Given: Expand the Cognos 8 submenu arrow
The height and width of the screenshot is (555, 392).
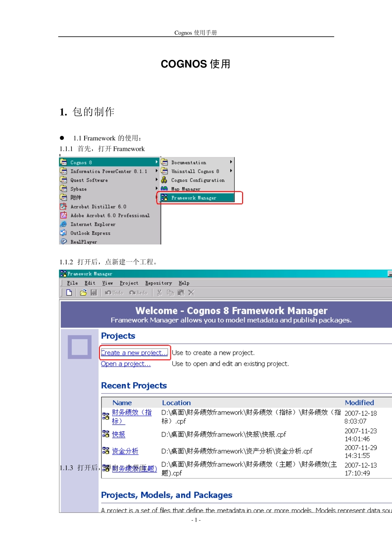Looking at the screenshot, I should [157, 162].
